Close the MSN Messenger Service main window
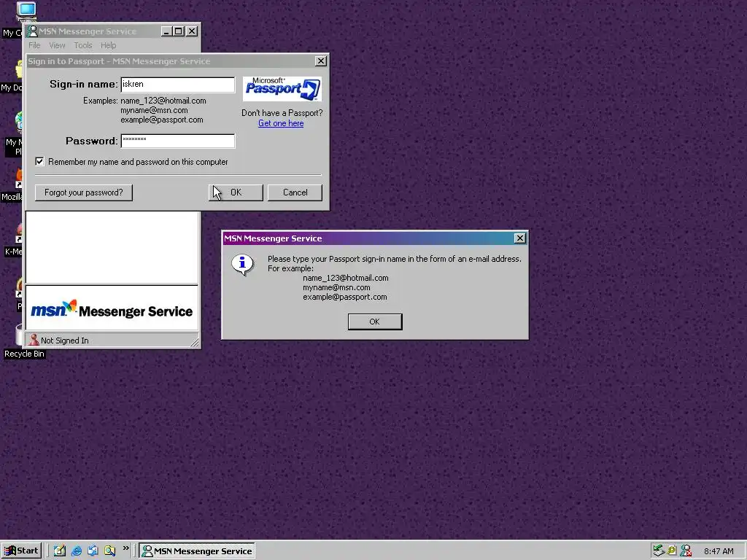747x560 pixels. click(192, 31)
